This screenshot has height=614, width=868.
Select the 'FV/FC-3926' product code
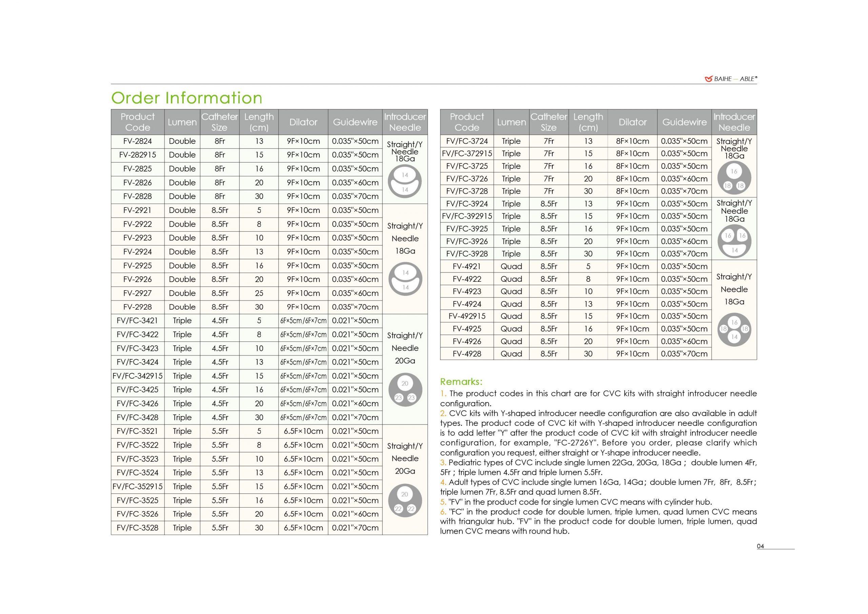467,241
